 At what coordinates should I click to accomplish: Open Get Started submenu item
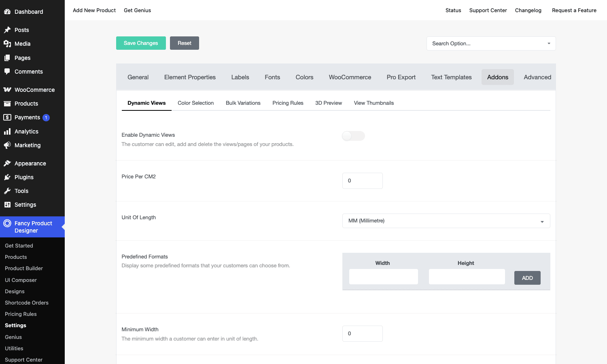(19, 245)
